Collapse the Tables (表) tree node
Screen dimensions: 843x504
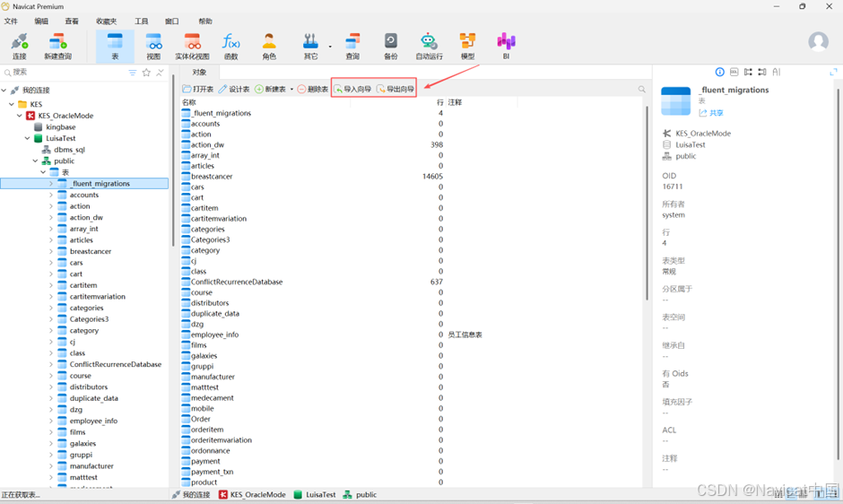[43, 172]
